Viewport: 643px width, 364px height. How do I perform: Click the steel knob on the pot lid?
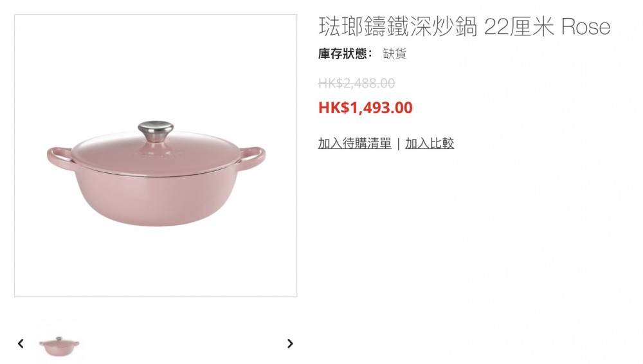point(156,130)
